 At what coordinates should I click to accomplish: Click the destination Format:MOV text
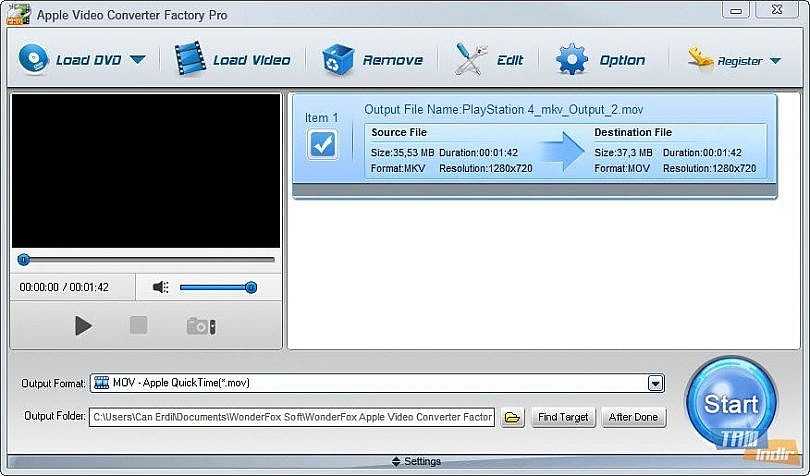(x=622, y=168)
